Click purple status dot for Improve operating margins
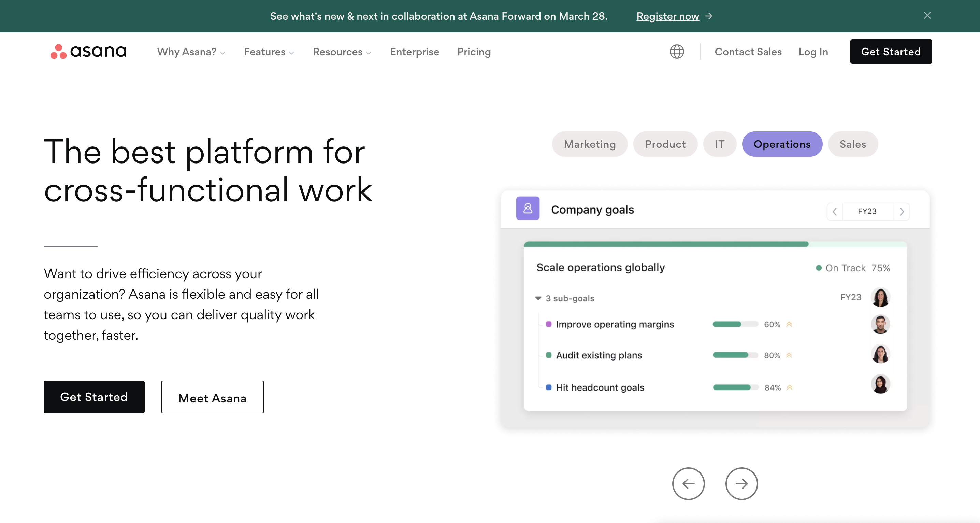This screenshot has height=523, width=980. coord(549,324)
